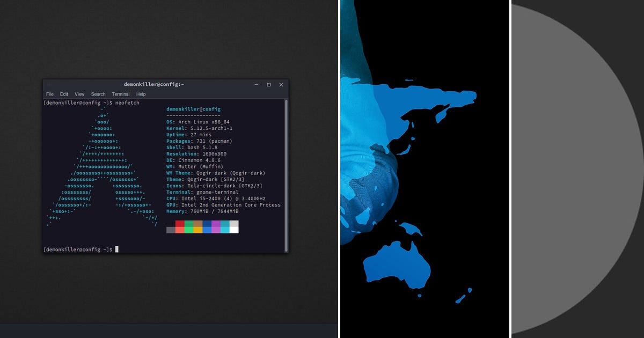
Task: Click the blue swatch in the neofetch palette
Action: (207, 227)
